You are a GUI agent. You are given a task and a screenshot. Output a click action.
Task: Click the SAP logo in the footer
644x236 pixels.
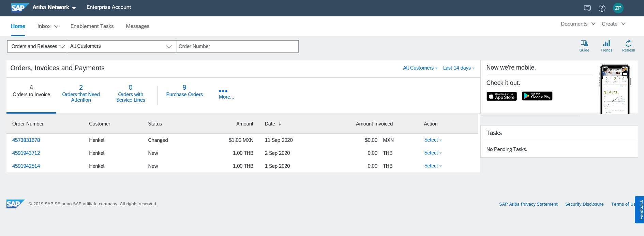(x=15, y=204)
